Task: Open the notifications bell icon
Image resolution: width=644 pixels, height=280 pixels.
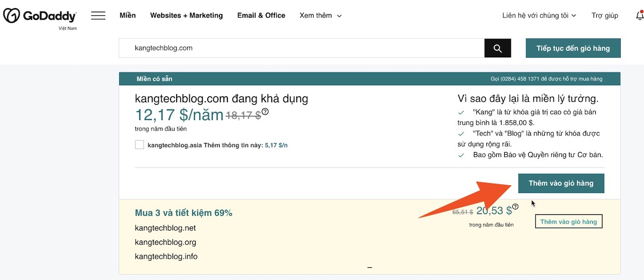Action: 639,16
